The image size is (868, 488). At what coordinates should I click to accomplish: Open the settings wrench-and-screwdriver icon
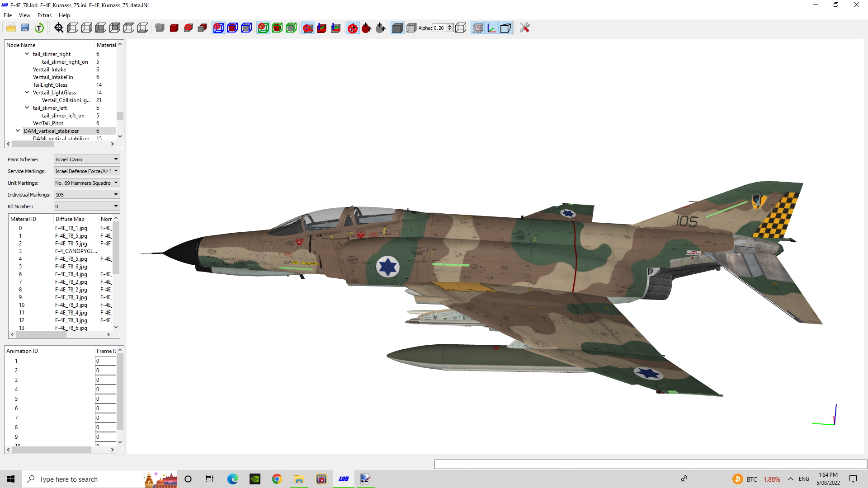(524, 28)
